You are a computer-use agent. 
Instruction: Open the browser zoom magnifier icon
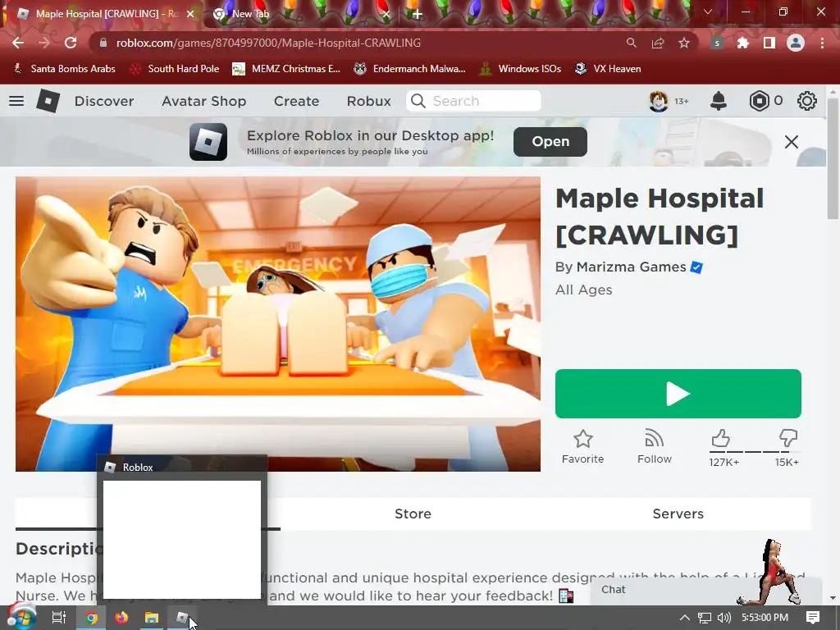(x=632, y=43)
